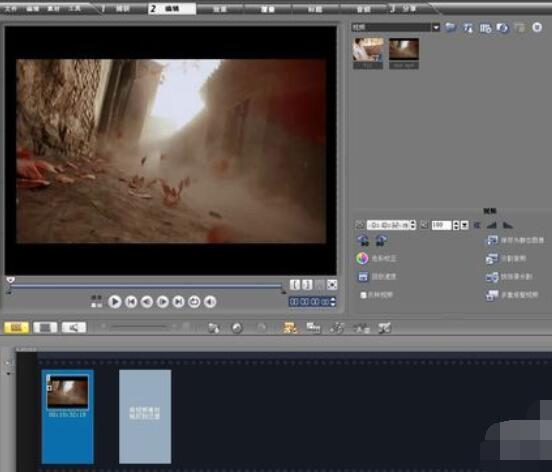552x472 pixels.
Task: Open the clip volume slider dropdown arrow
Action: pos(464,225)
